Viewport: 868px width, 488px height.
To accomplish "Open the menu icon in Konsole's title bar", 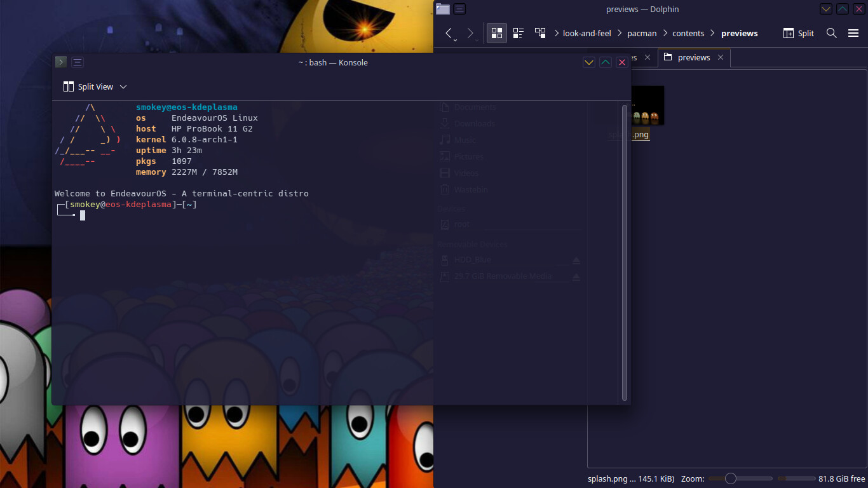I will coord(78,62).
